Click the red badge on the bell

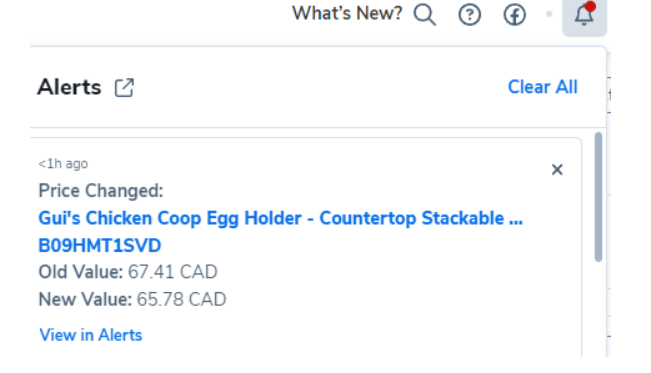(590, 6)
